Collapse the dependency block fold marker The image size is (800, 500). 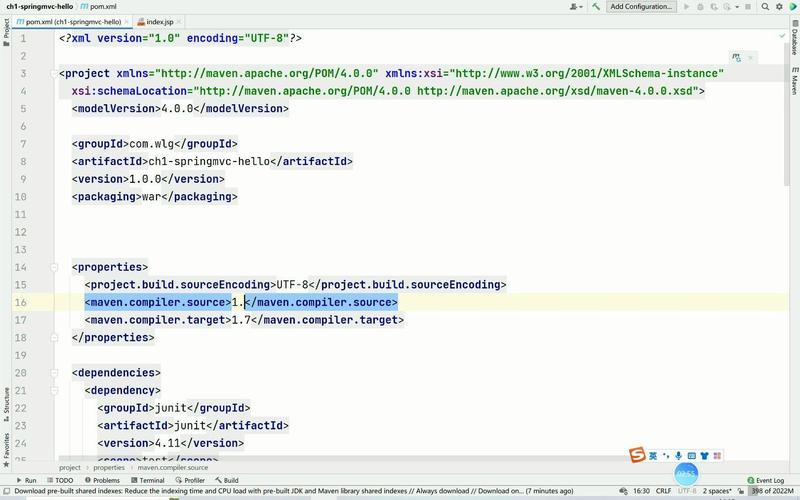pos(54,390)
